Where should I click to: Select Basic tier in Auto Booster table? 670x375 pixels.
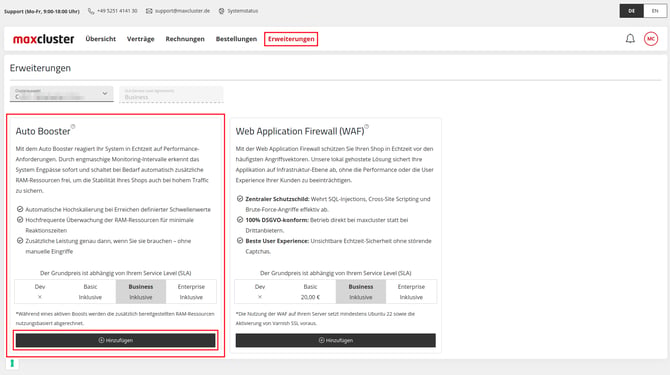tap(90, 292)
